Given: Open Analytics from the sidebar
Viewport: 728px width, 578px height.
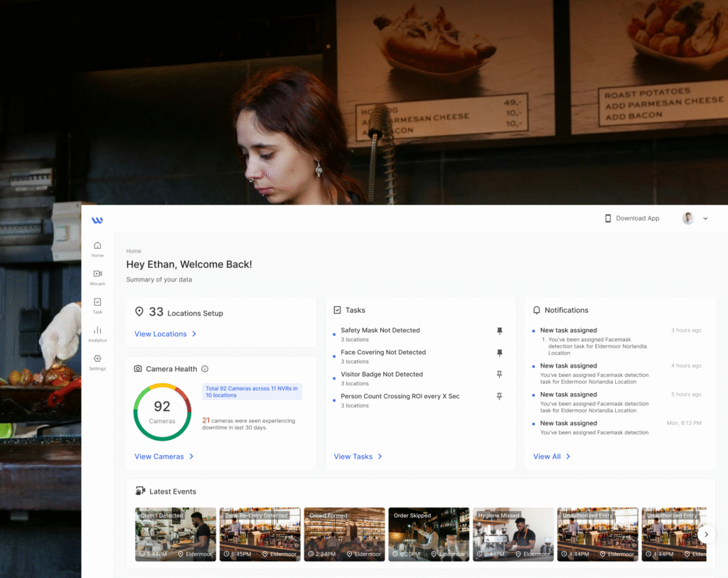Looking at the screenshot, I should 97,333.
